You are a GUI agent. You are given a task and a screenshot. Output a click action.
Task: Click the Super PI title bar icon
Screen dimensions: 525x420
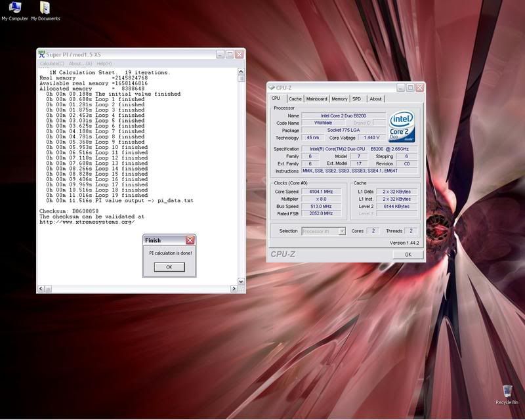pos(41,54)
